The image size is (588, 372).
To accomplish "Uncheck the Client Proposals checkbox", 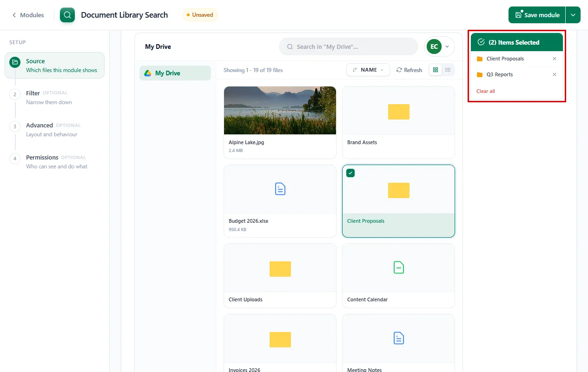I will (350, 173).
